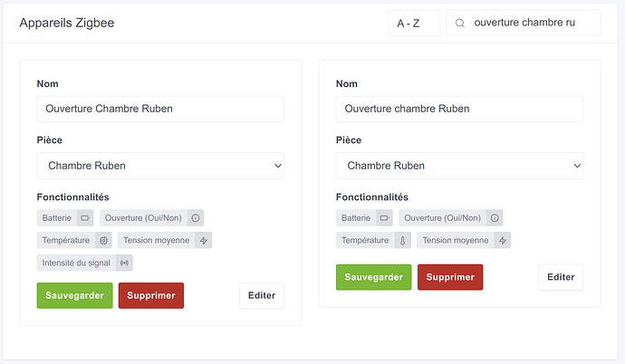Click the device search field
The width and height of the screenshot is (625, 364).
pos(530,24)
